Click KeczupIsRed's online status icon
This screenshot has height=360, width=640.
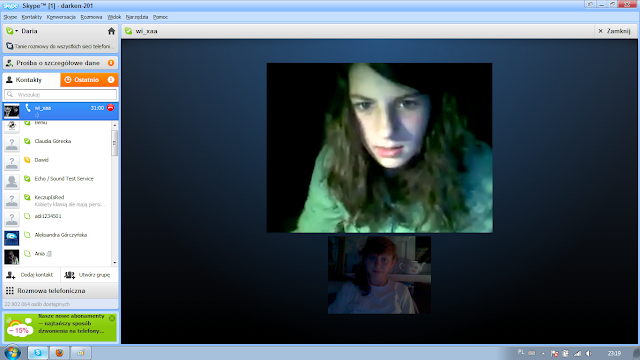[x=27, y=197]
